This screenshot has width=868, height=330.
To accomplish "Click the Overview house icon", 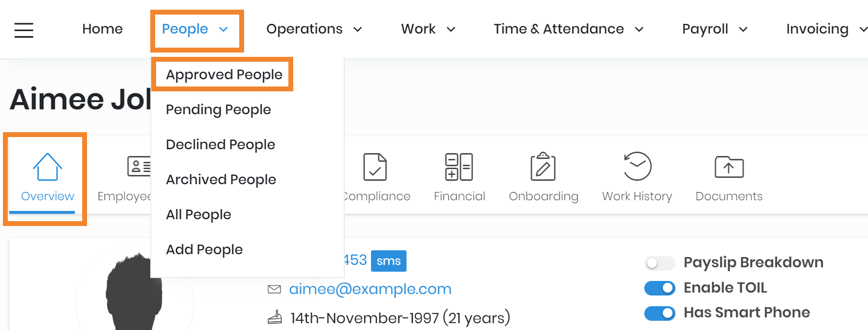I will (48, 167).
